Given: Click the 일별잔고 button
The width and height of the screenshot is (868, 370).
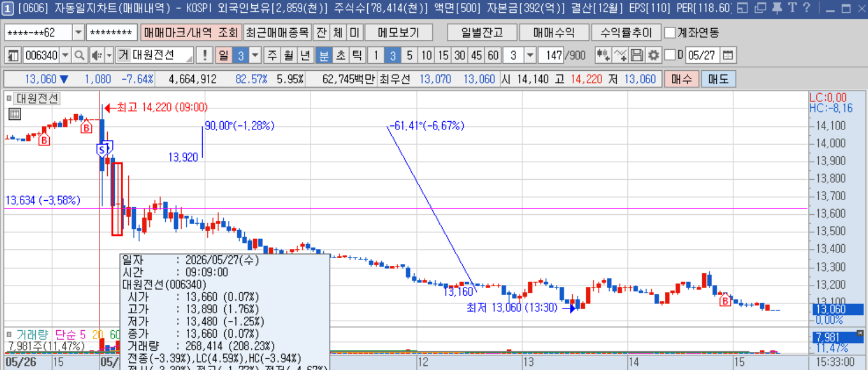Looking at the screenshot, I should coord(481,32).
